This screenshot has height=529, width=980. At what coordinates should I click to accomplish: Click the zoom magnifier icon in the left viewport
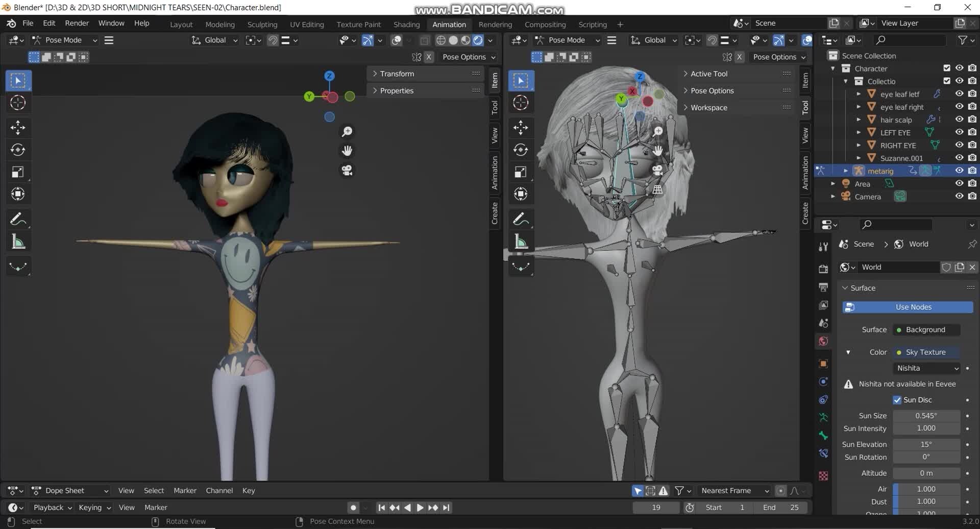pos(347,131)
